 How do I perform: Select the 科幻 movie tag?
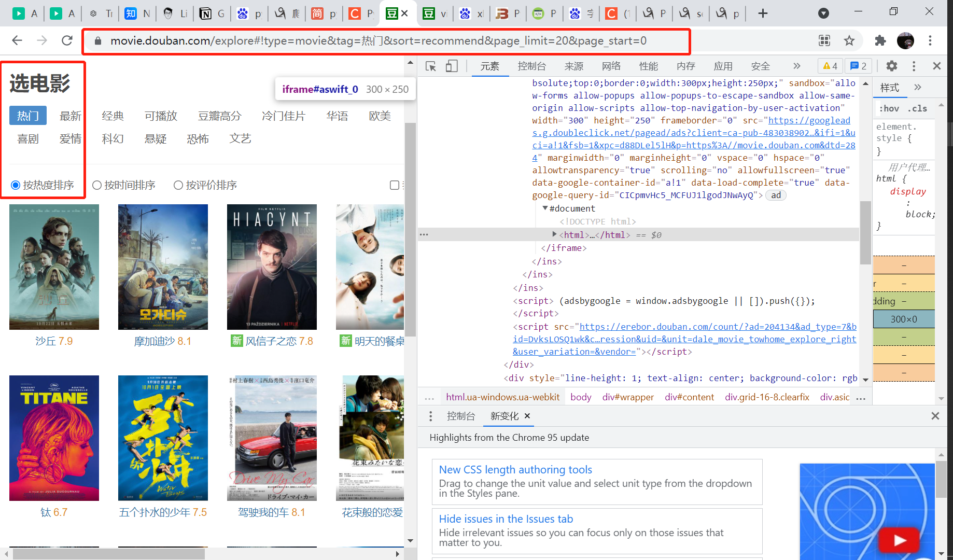click(x=113, y=138)
